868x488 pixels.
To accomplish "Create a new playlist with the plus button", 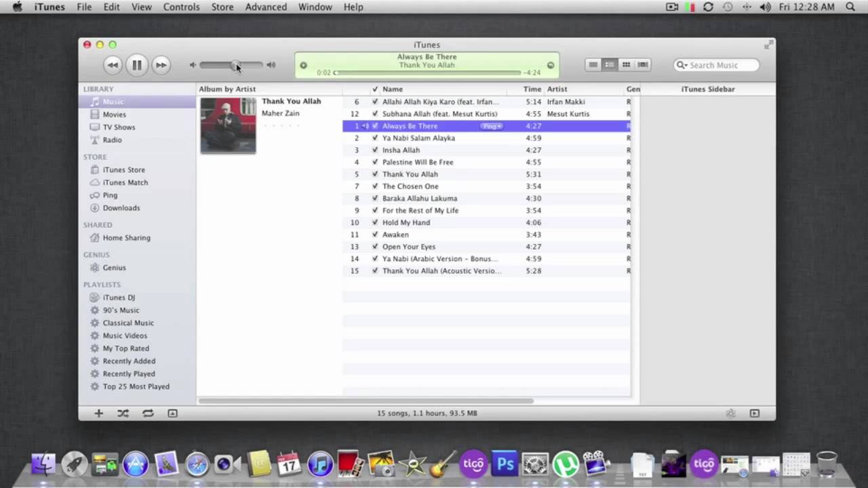I will (x=98, y=413).
